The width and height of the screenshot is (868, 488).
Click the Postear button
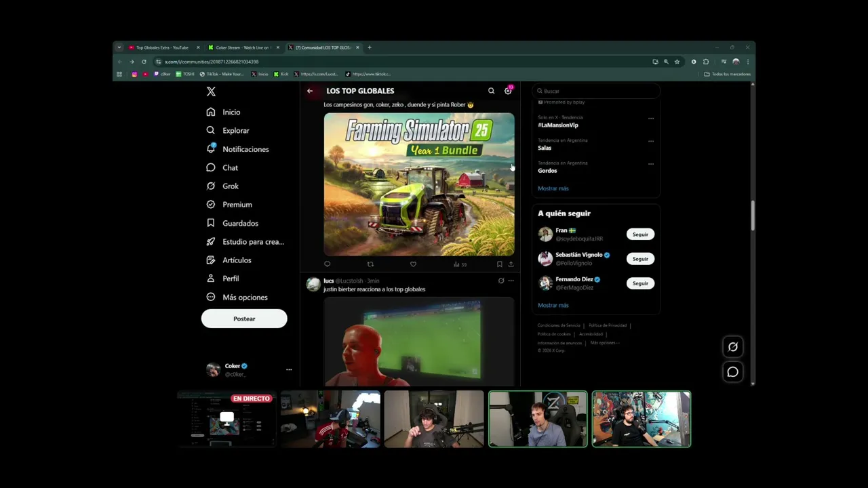click(244, 319)
